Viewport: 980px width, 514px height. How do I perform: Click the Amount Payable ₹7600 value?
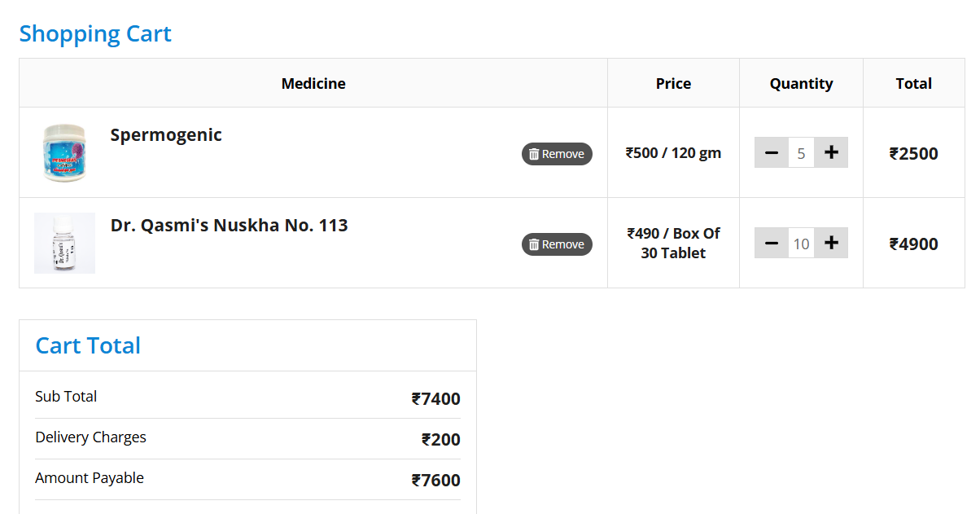point(436,481)
